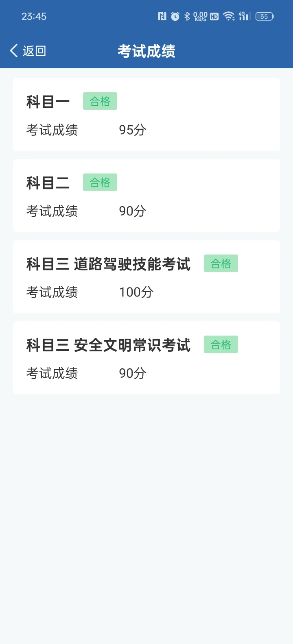Tap the 合格 badge beside 科目二
This screenshot has height=644, width=293.
point(100,182)
